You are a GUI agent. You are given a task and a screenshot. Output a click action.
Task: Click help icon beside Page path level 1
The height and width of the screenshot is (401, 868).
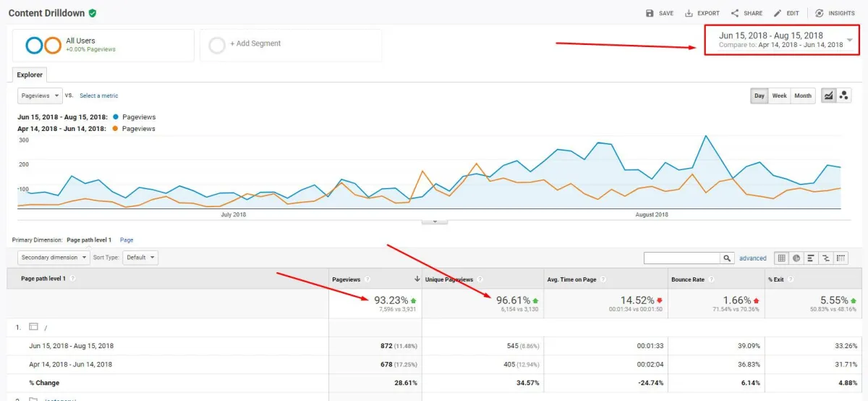pos(72,279)
